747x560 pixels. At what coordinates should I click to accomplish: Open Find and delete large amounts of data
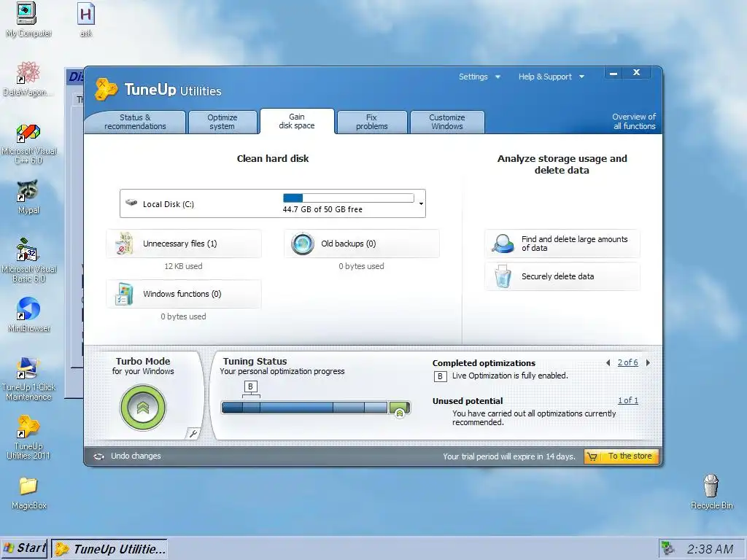tap(562, 244)
